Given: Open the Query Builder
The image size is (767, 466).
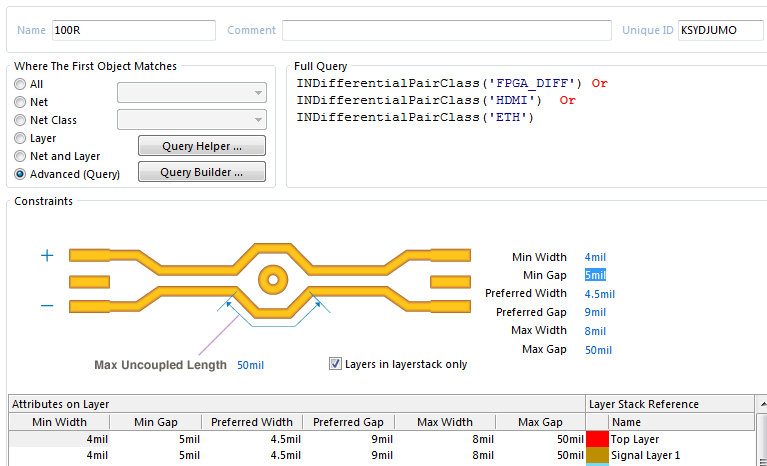Looking at the screenshot, I should coord(201,172).
